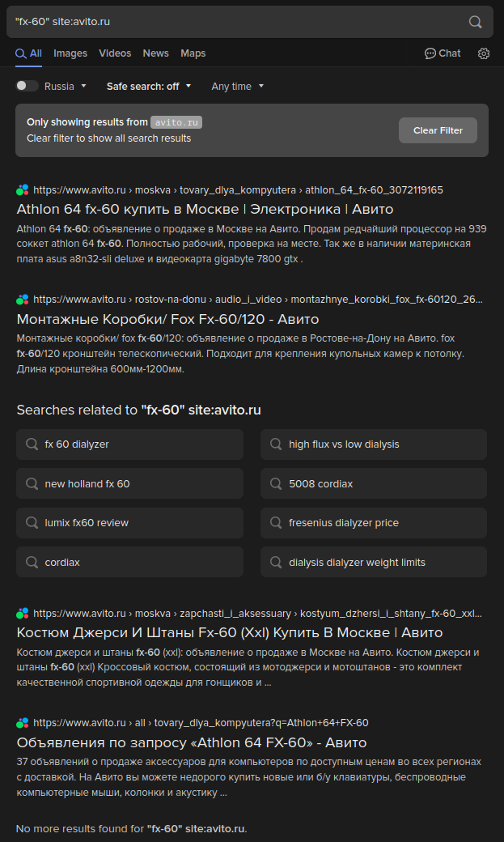Toggle the Russia region switch
This screenshot has height=842, width=504.
click(27, 86)
